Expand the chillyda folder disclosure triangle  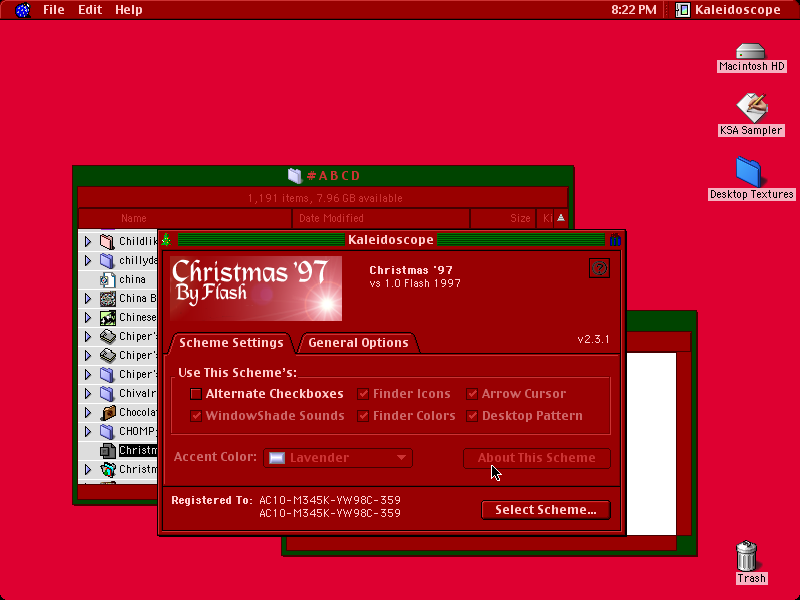88,260
